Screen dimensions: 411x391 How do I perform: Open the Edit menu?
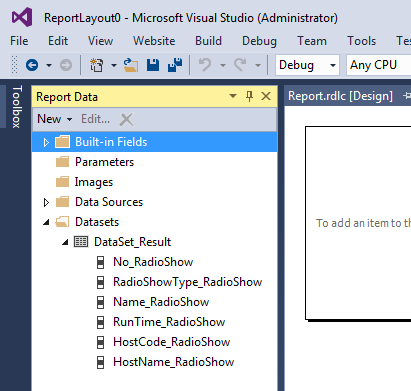(x=58, y=41)
